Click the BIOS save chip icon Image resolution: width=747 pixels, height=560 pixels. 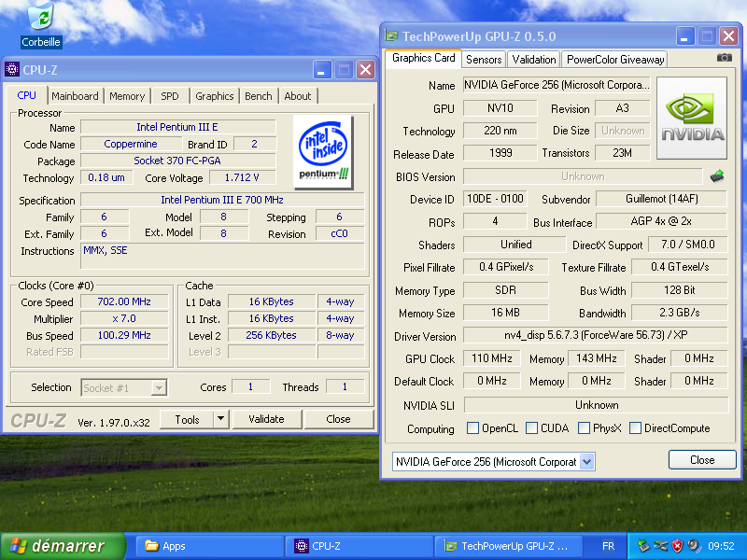tap(717, 176)
